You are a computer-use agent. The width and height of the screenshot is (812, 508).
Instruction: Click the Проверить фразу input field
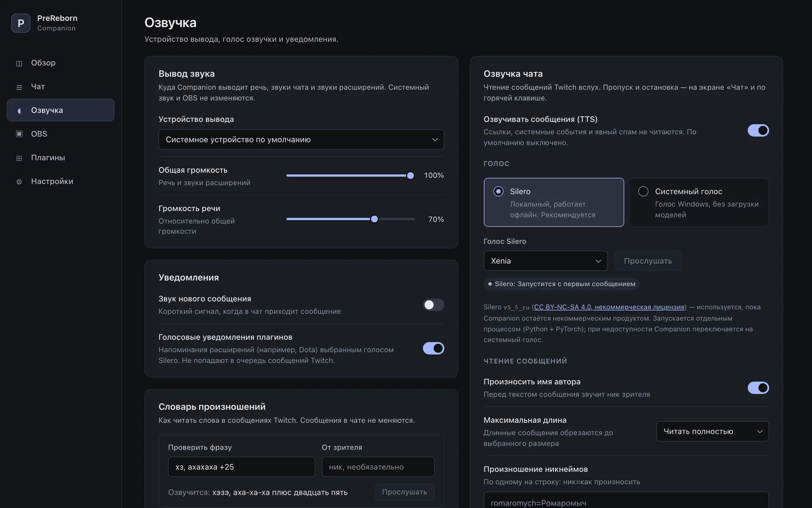tap(241, 467)
